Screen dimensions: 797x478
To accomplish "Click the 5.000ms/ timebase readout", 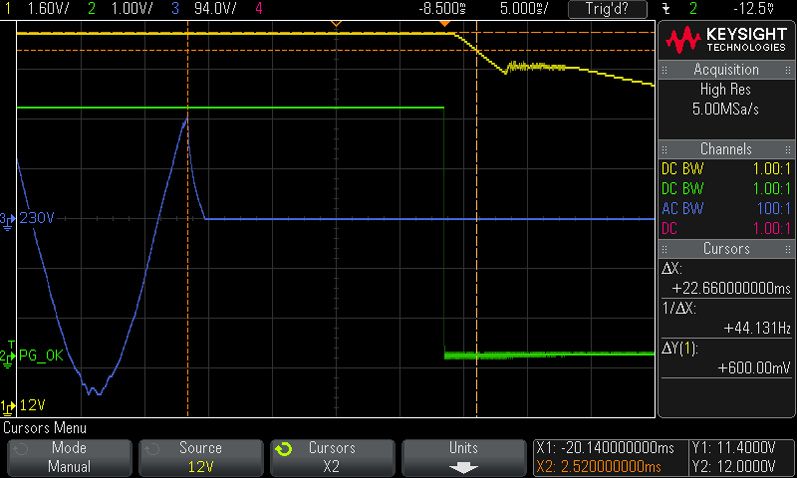I will coord(524,9).
